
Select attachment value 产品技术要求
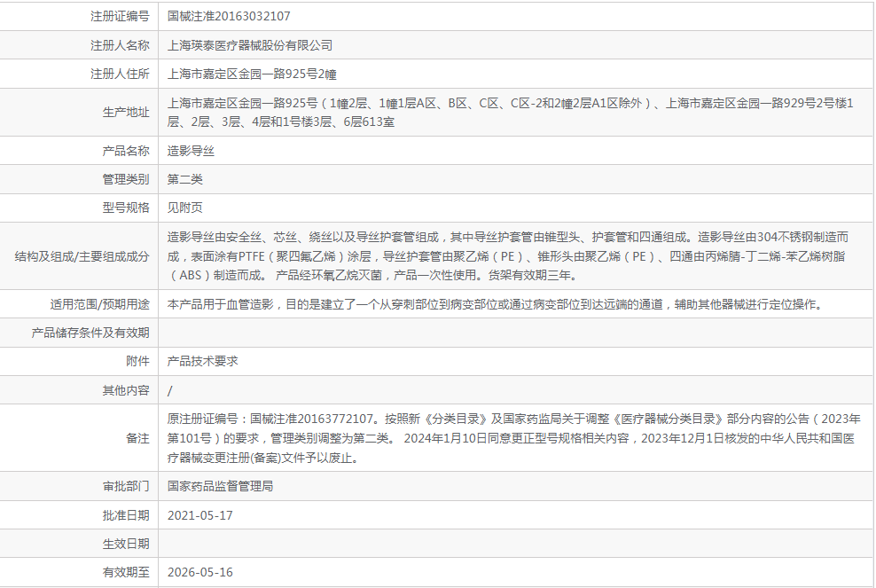pos(202,362)
